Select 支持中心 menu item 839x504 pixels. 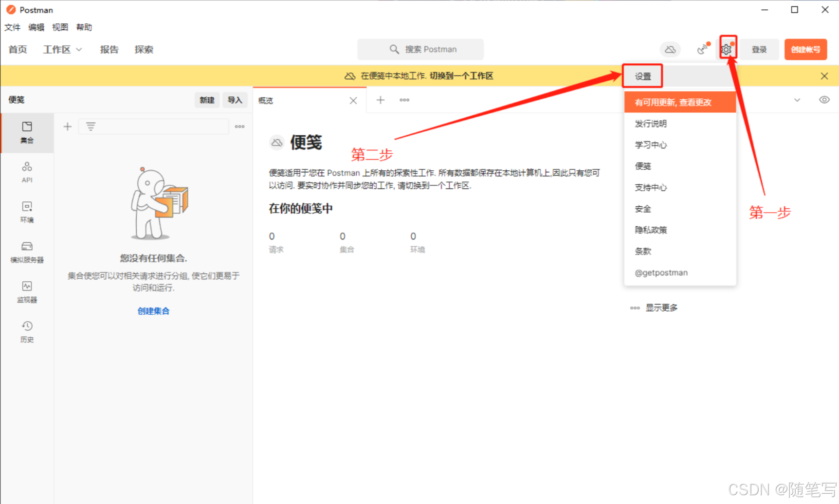(x=680, y=187)
